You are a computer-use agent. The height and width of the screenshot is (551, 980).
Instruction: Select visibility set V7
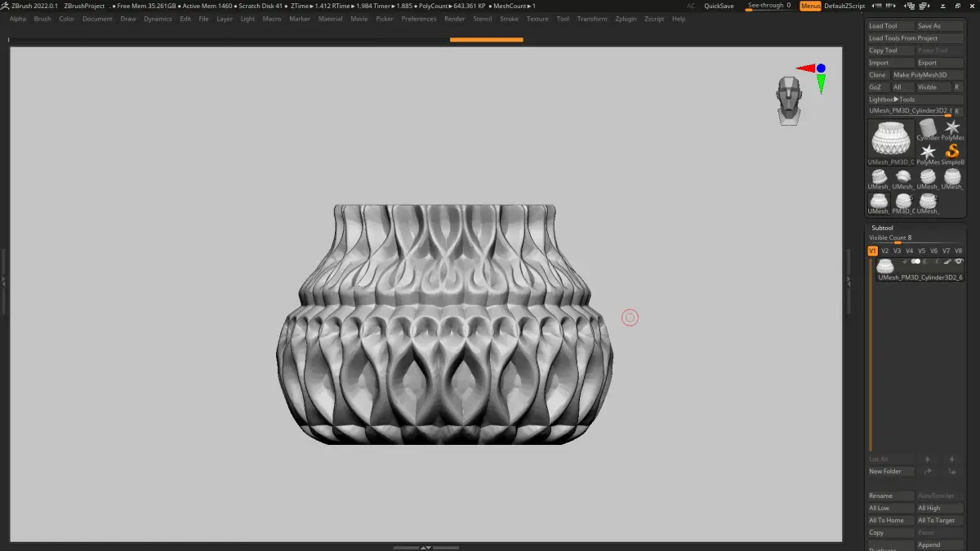click(x=947, y=251)
